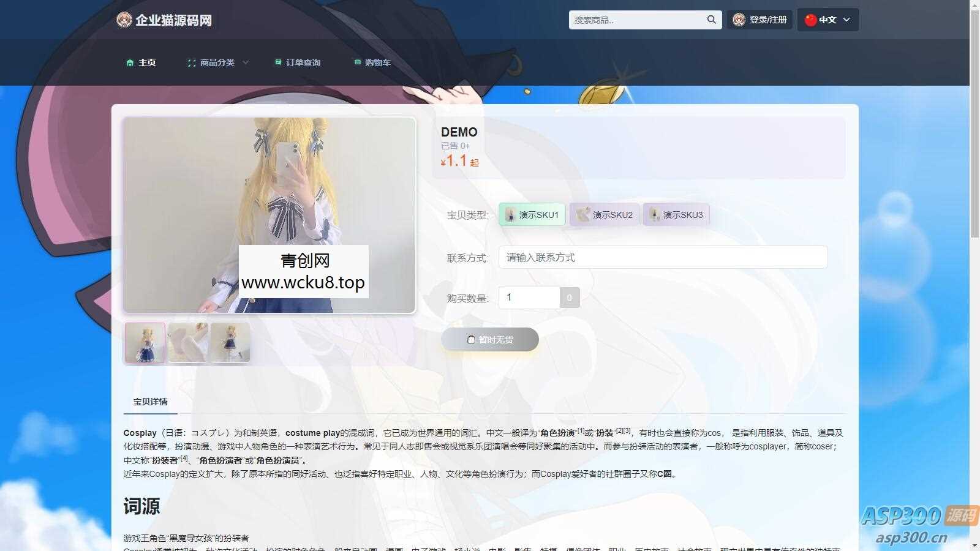Click the avatar icon beside 登录/注册
The image size is (980, 551).
point(740,20)
